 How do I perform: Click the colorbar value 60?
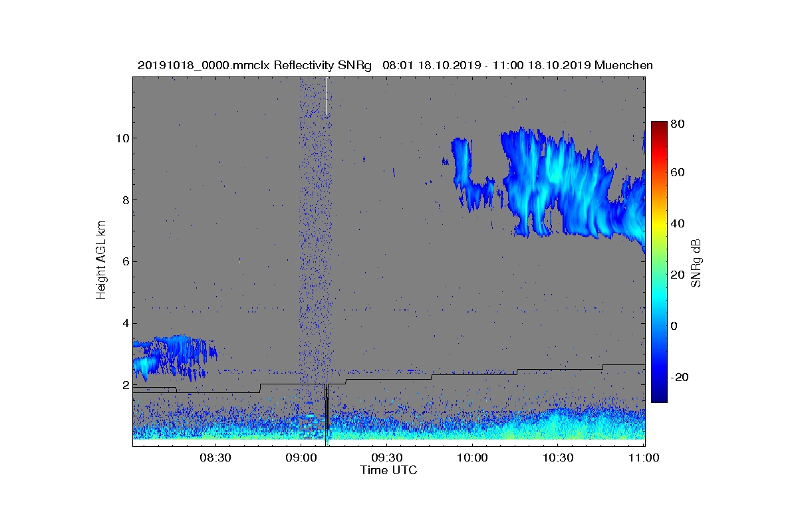(679, 172)
